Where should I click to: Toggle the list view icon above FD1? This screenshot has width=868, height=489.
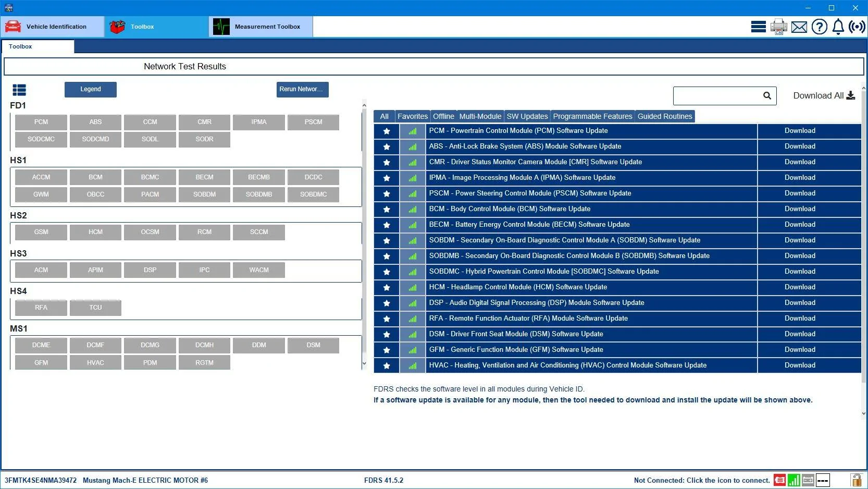click(x=19, y=90)
